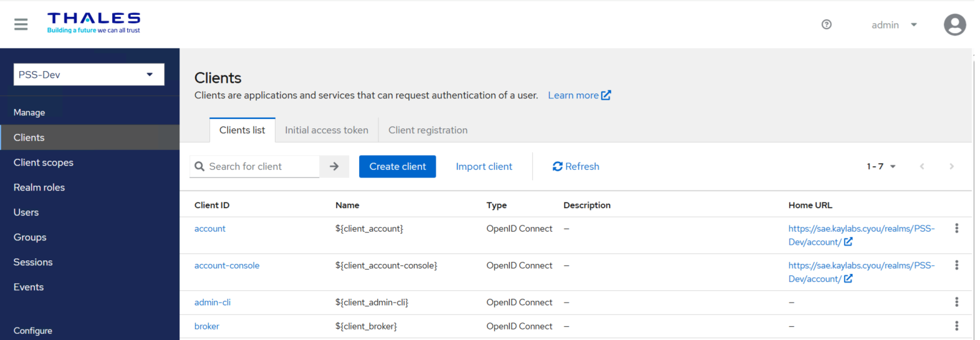The image size is (980, 340).
Task: Click the Thales logo
Action: [94, 22]
